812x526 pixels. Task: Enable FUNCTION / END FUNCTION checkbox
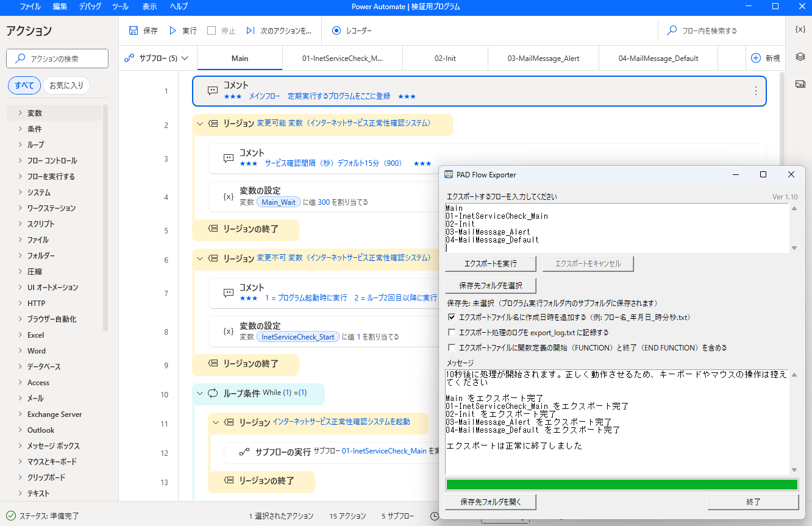tap(452, 347)
